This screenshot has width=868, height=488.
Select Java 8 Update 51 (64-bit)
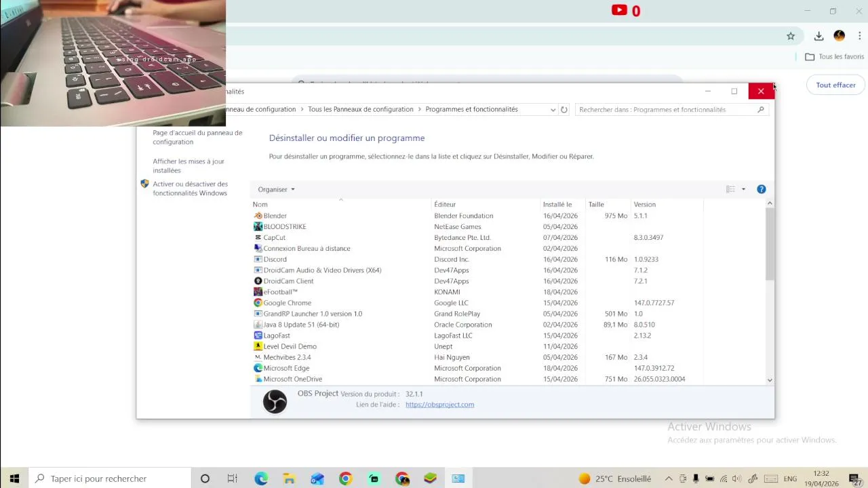(x=478, y=325)
